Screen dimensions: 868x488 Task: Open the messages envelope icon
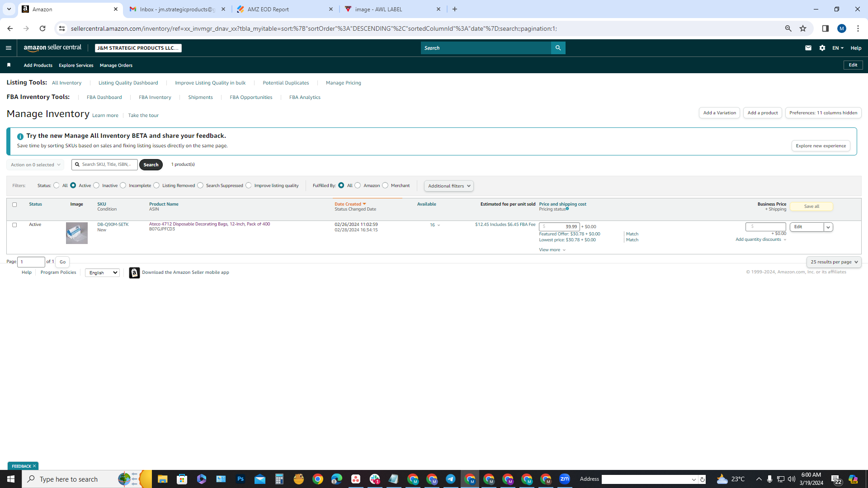click(x=808, y=48)
